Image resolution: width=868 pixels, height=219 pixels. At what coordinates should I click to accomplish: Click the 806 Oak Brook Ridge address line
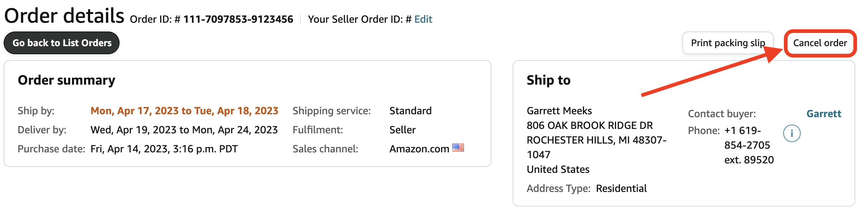[x=590, y=125]
